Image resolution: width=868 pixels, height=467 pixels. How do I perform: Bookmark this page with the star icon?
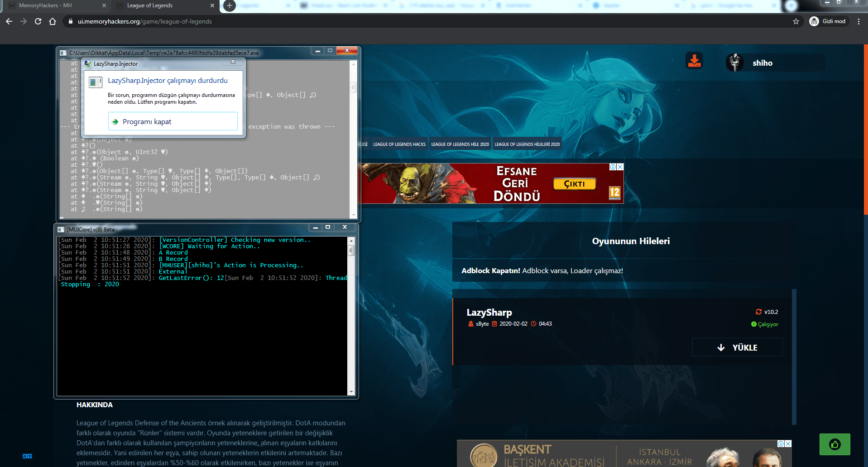point(796,21)
